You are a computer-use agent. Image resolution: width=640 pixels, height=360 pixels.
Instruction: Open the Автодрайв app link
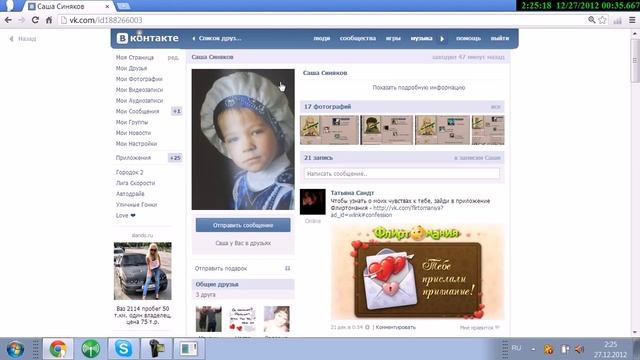coord(130,194)
